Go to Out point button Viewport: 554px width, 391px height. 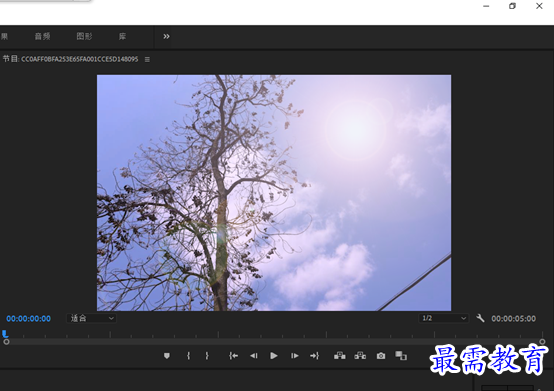(x=314, y=356)
